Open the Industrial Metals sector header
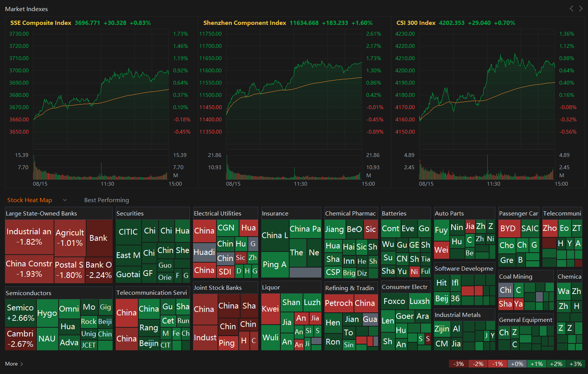The height and width of the screenshot is (374, 588). (x=465, y=315)
